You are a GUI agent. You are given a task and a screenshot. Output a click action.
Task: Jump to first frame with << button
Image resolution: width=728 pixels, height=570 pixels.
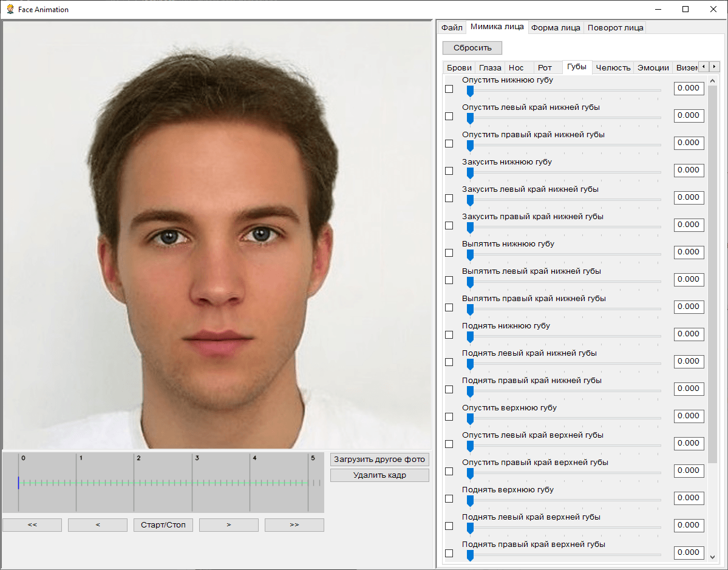pos(32,525)
